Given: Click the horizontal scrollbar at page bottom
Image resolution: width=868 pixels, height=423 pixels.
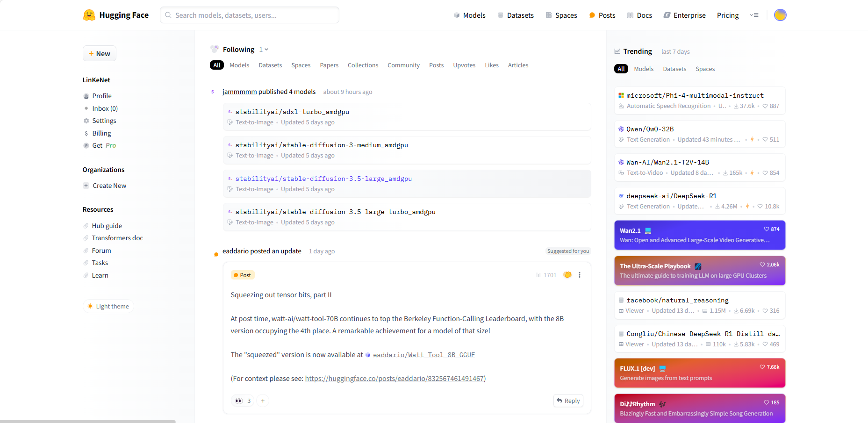Looking at the screenshot, I should [x=87, y=421].
